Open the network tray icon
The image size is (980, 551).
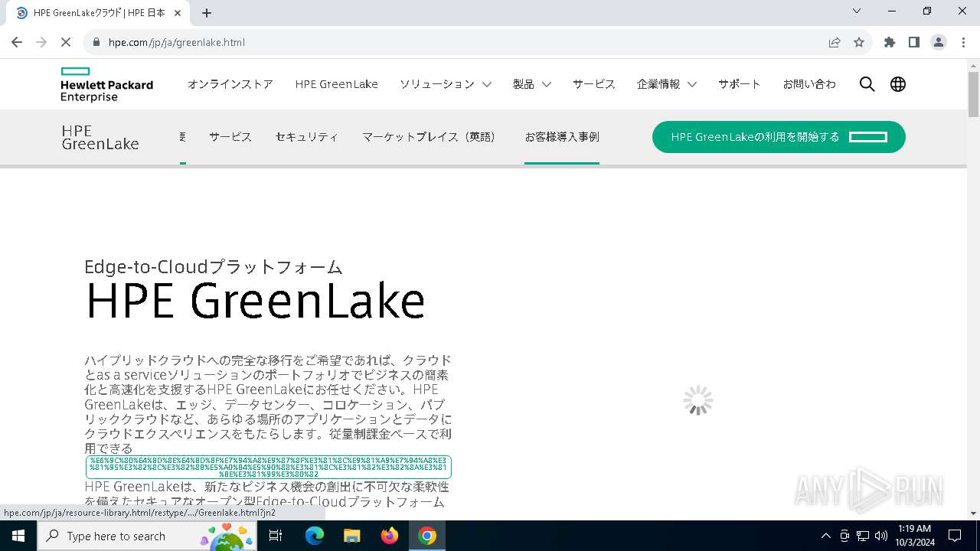click(863, 536)
